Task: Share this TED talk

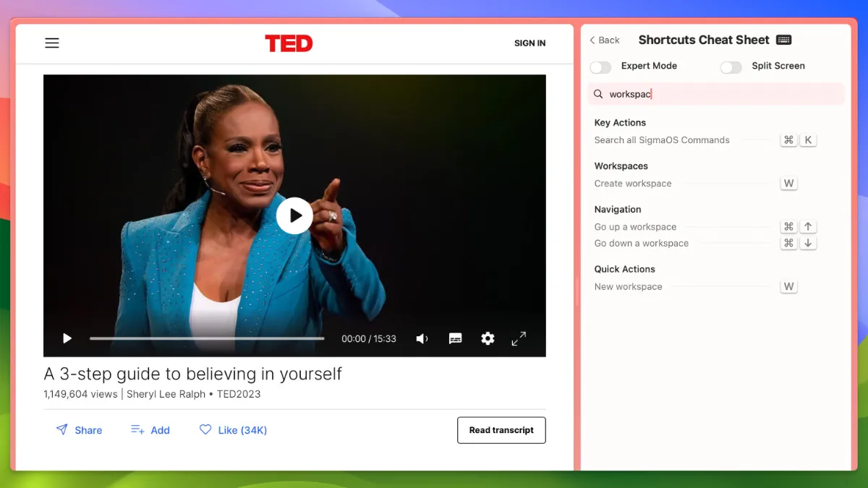Action: click(x=79, y=430)
